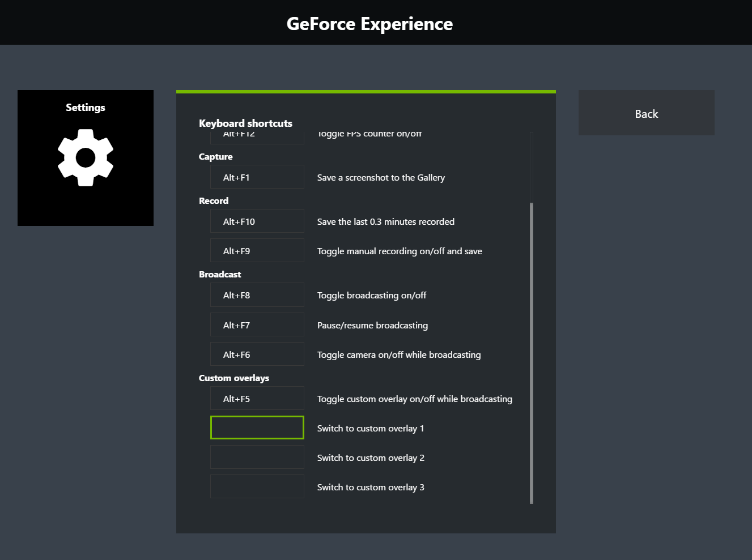The width and height of the screenshot is (752, 560).
Task: Go Back using the Back button
Action: [x=646, y=113]
